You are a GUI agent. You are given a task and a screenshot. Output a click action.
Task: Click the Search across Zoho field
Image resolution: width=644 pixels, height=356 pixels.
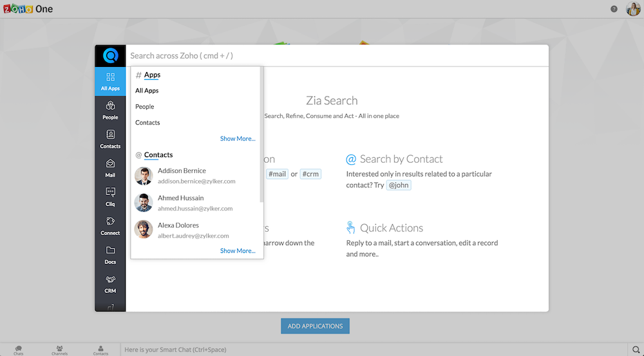pyautogui.click(x=335, y=56)
